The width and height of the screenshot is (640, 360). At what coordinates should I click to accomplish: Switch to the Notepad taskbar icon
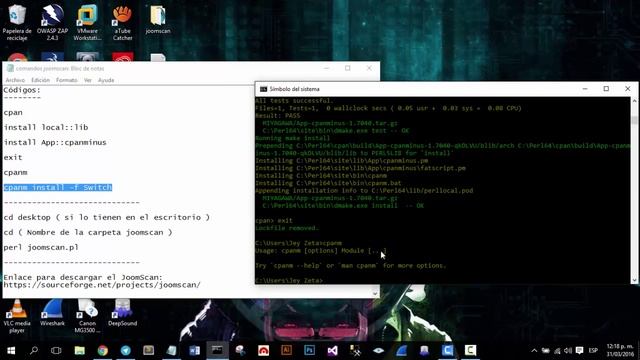(x=171, y=350)
